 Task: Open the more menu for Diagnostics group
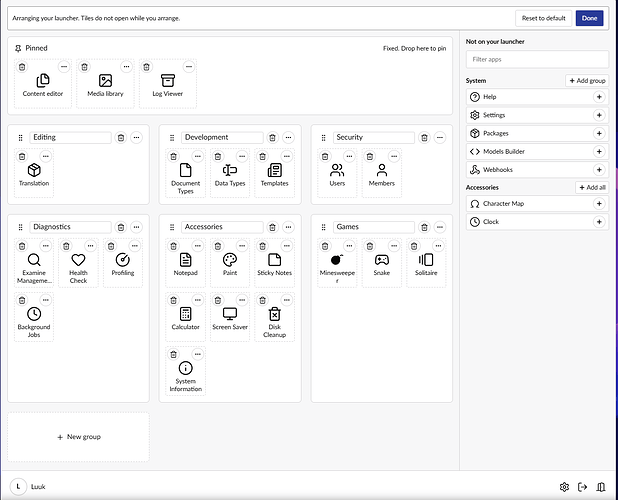[x=136, y=227]
